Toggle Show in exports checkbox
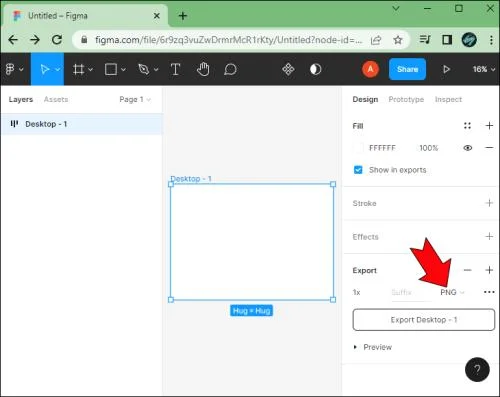 [358, 170]
